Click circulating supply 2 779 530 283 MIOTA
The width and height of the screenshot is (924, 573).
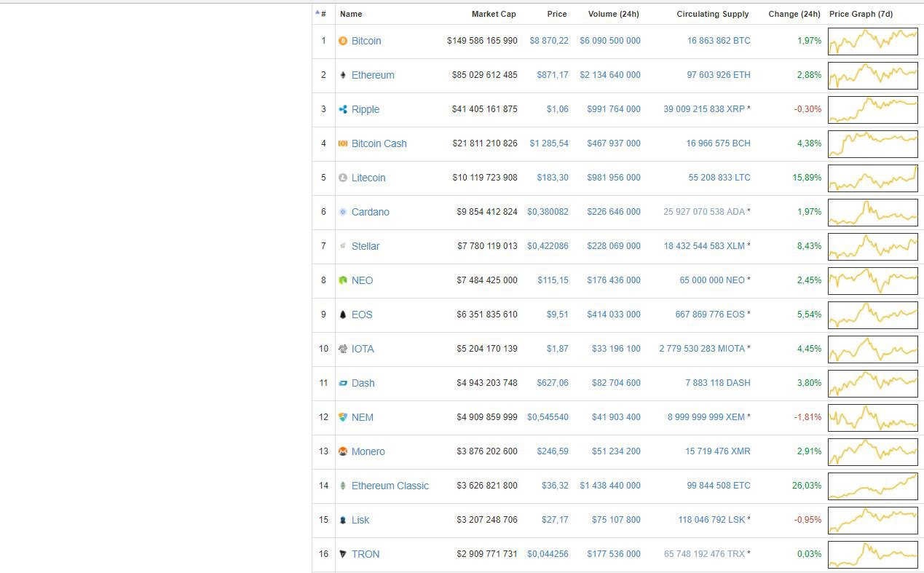[x=703, y=349]
